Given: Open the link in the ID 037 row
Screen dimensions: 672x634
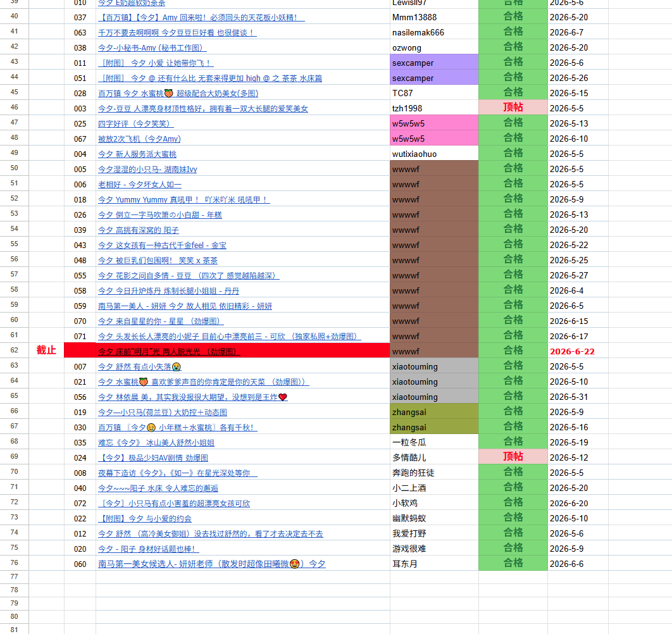Looking at the screenshot, I should [201, 18].
